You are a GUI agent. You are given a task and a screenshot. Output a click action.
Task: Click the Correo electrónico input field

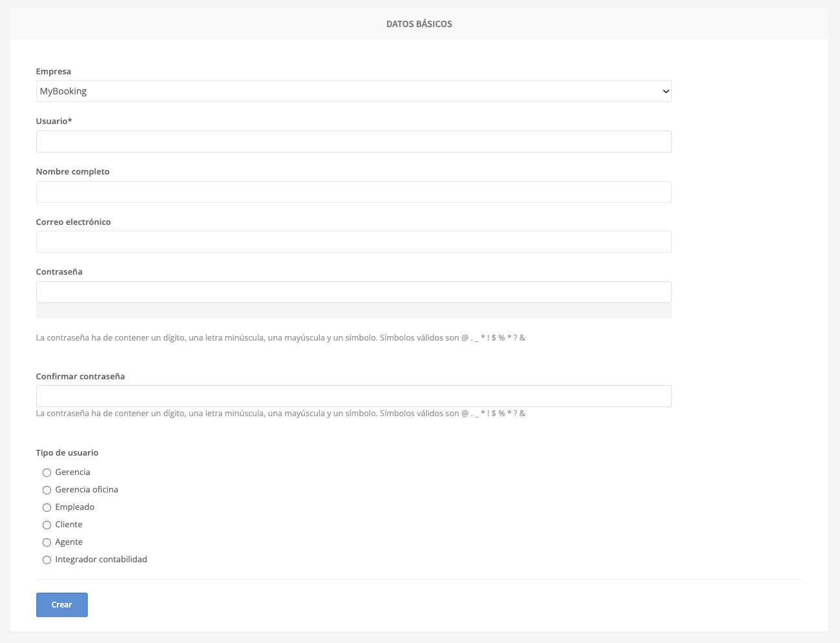tap(353, 242)
